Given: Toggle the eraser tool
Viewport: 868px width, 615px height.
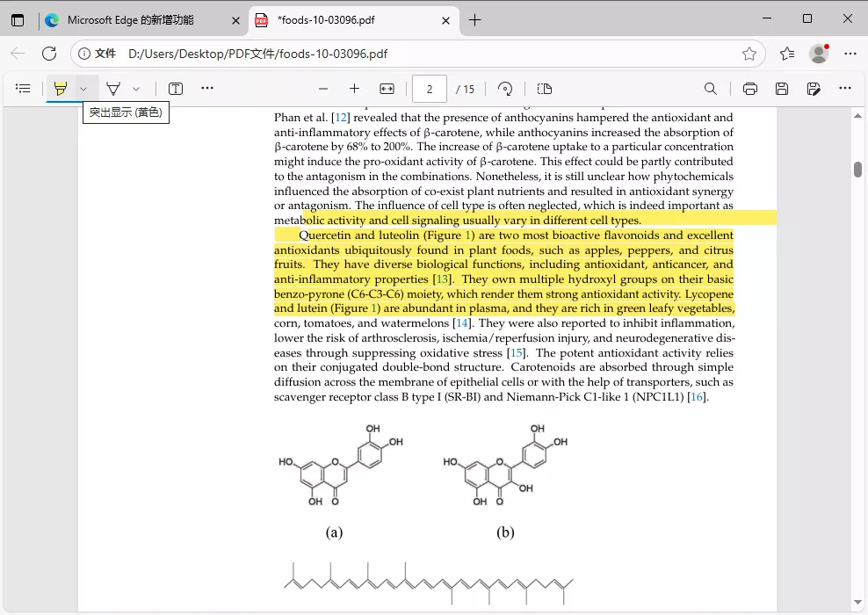Looking at the screenshot, I should pos(113,89).
